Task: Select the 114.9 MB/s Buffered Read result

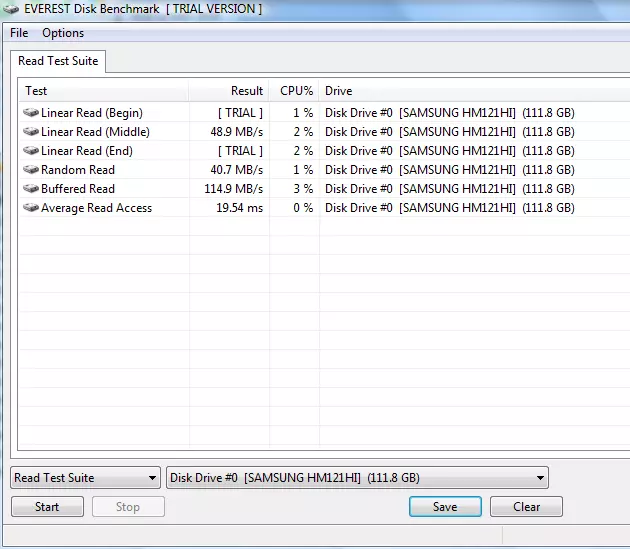Action: point(233,189)
